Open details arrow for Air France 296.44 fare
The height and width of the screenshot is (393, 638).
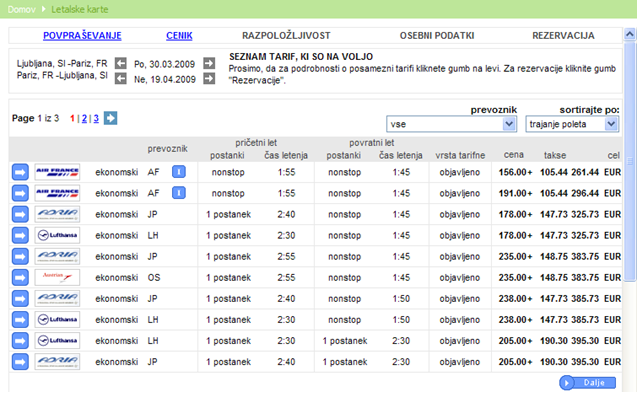tap(20, 193)
